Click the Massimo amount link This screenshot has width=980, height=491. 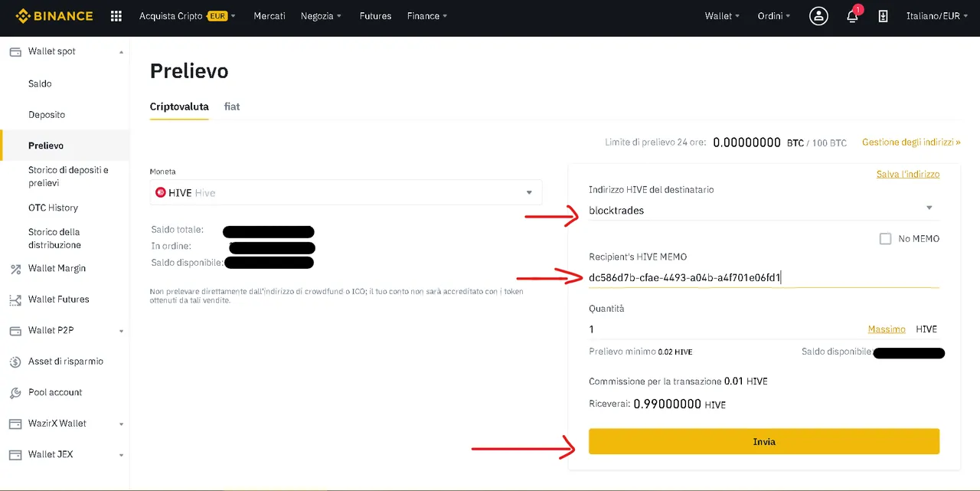[887, 329]
